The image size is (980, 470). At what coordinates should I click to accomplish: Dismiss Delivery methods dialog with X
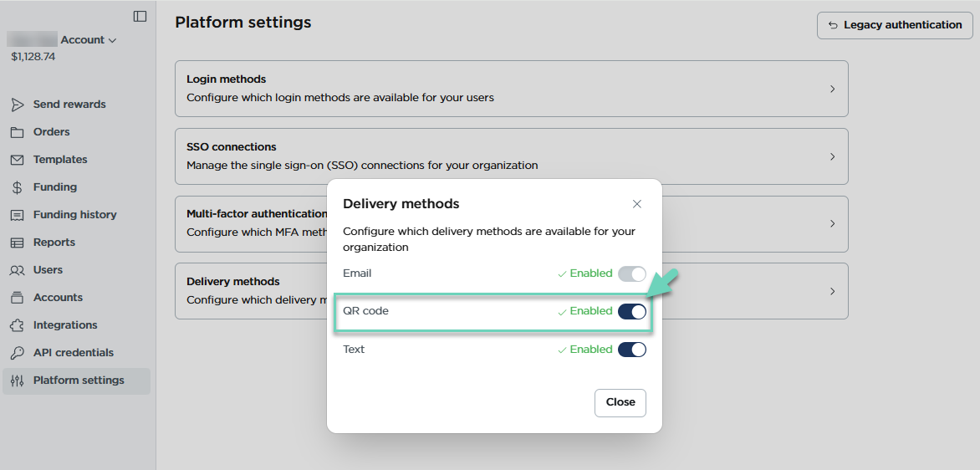coord(636,204)
